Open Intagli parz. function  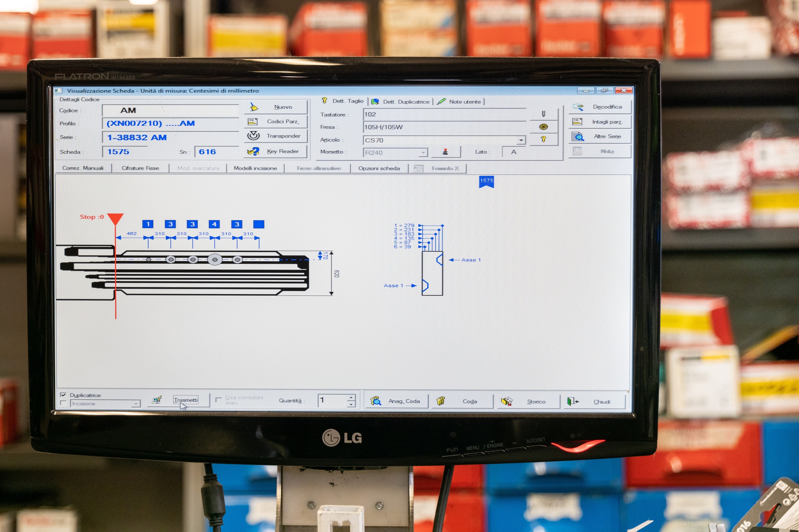[x=600, y=122]
